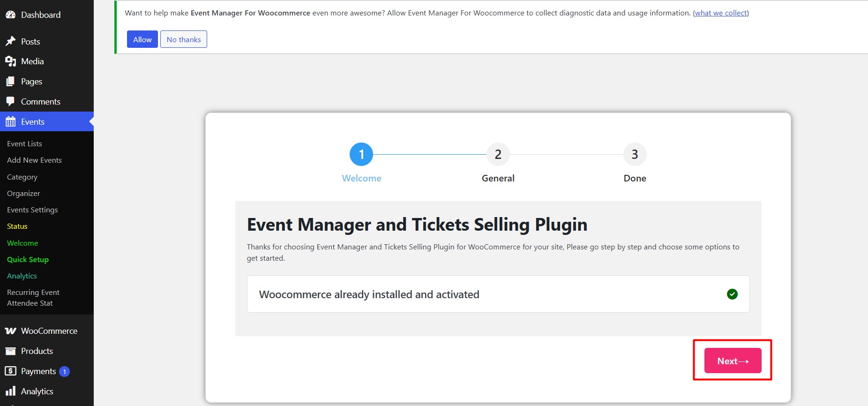Click the Analytics bar chart icon

(10, 391)
